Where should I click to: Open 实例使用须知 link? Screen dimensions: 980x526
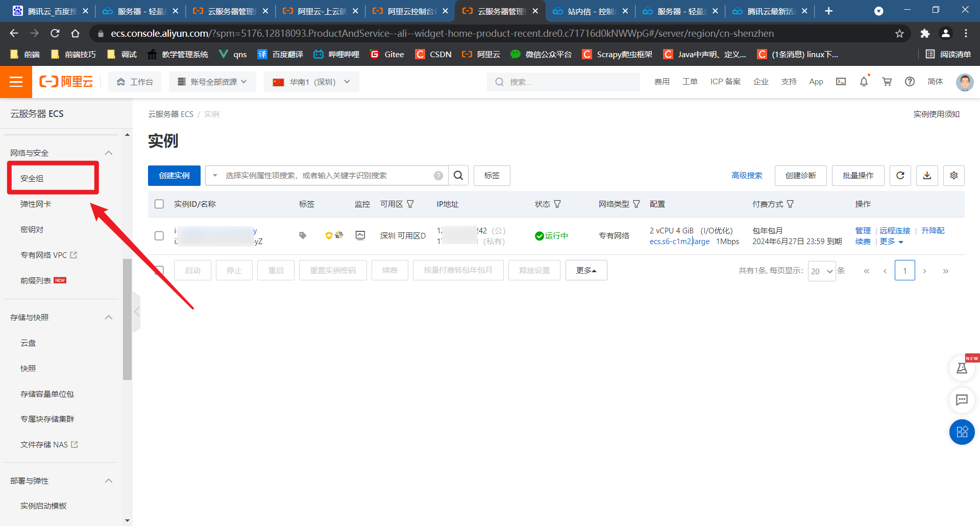click(937, 114)
